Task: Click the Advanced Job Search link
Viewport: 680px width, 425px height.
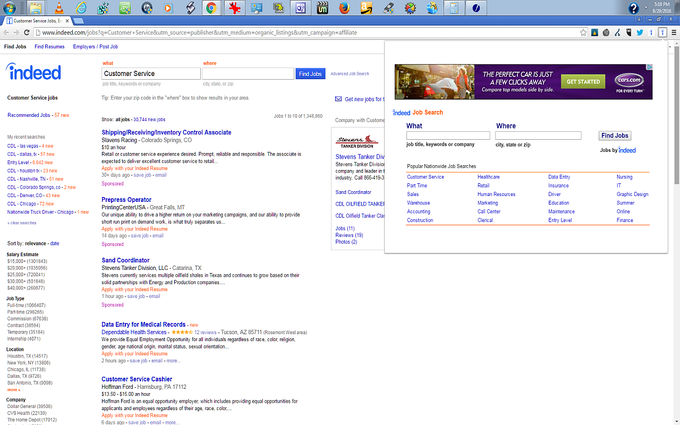Action: coord(350,74)
